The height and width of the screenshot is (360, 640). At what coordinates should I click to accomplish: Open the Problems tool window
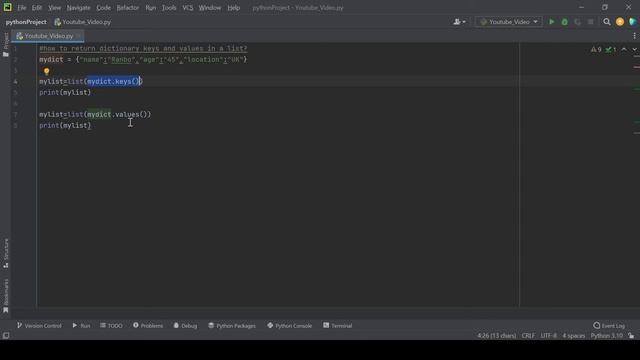148,326
